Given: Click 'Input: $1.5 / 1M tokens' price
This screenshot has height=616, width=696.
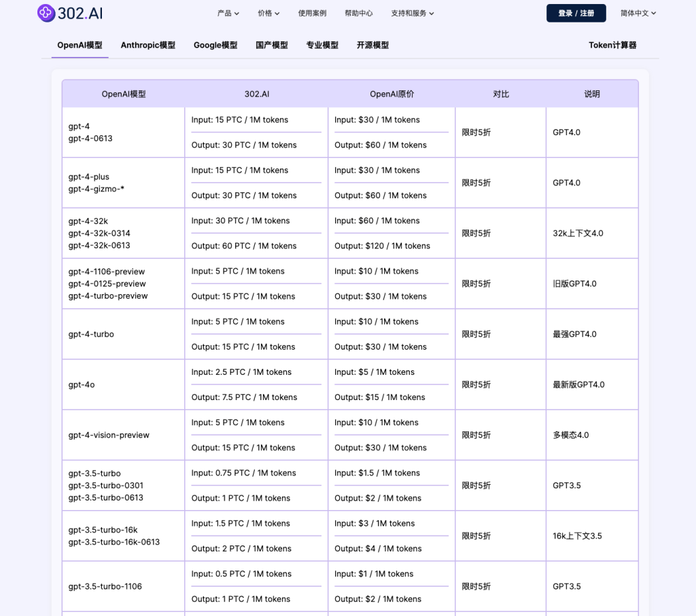Looking at the screenshot, I should [x=377, y=473].
